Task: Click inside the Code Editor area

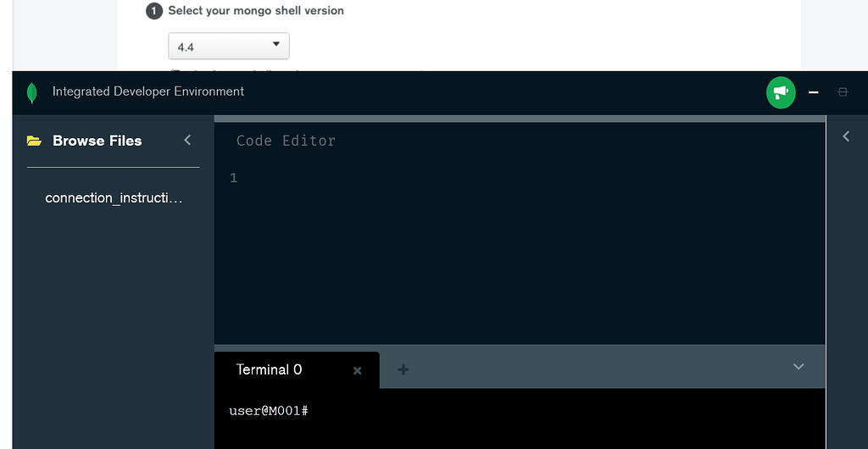Action: pyautogui.click(x=517, y=254)
